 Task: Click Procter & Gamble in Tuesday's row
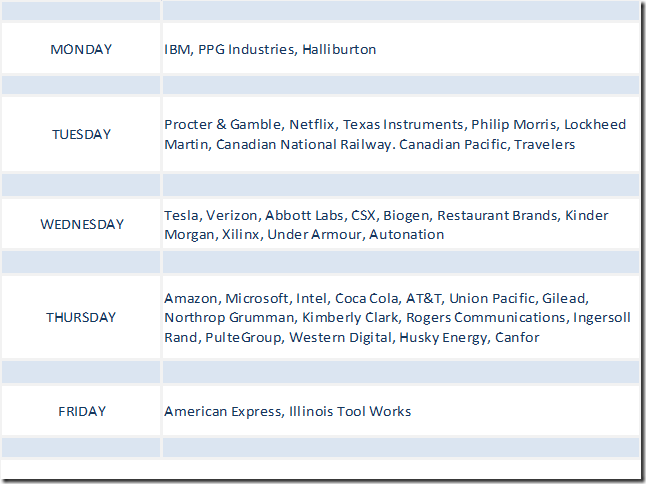click(x=222, y=125)
